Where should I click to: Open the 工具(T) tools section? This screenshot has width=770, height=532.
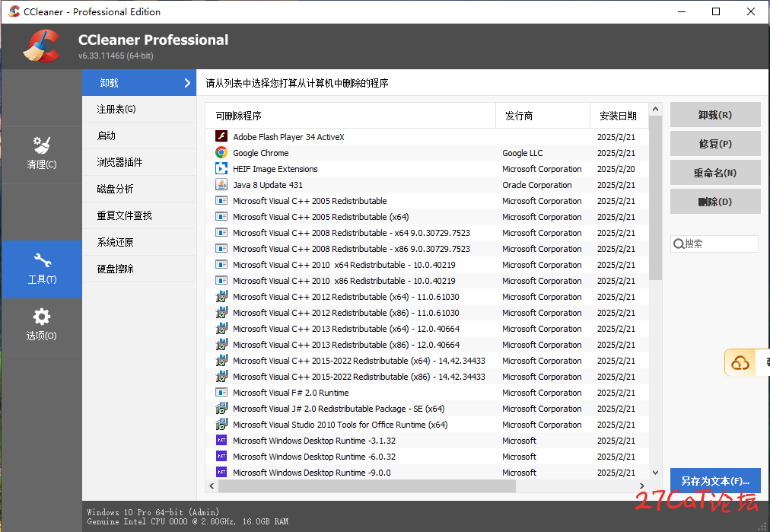tap(42, 269)
